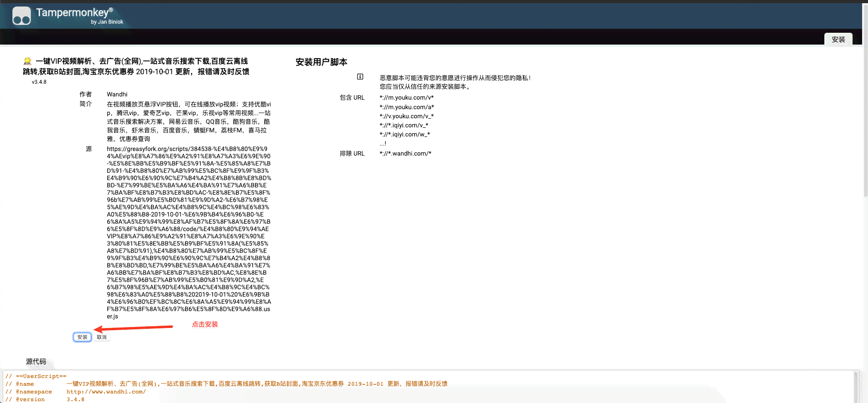Click the source code panel scrollbar

point(856,387)
